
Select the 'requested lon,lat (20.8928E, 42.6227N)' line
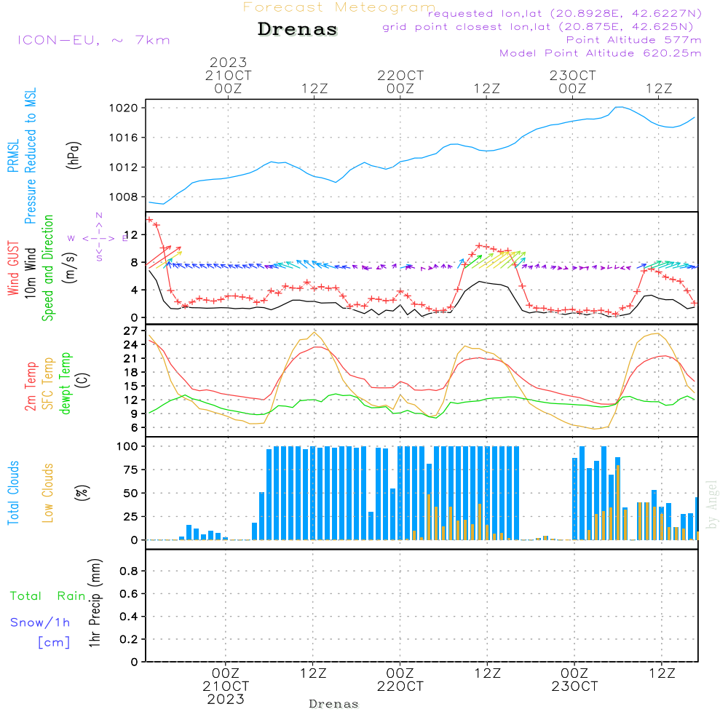click(565, 13)
